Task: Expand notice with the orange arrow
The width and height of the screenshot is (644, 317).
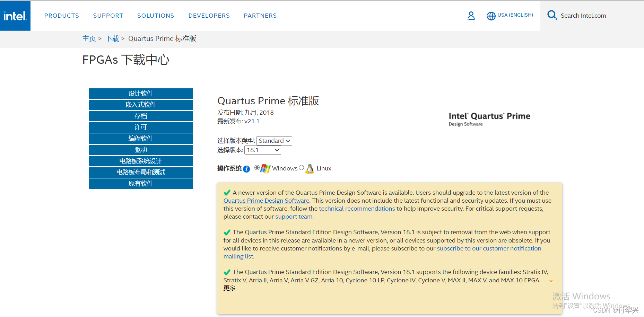Action: (551, 281)
